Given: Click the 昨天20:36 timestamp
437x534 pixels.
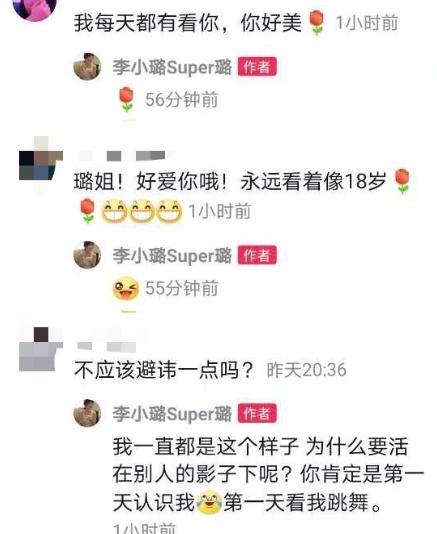Looking at the screenshot, I should coord(307,370).
